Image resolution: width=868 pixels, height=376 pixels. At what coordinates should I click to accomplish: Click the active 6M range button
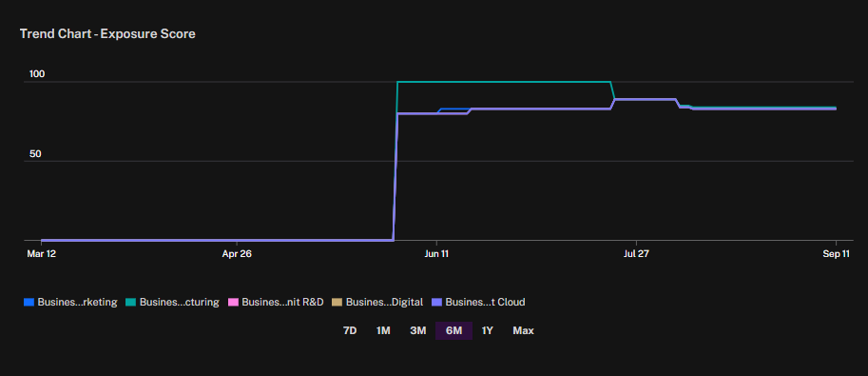click(453, 330)
